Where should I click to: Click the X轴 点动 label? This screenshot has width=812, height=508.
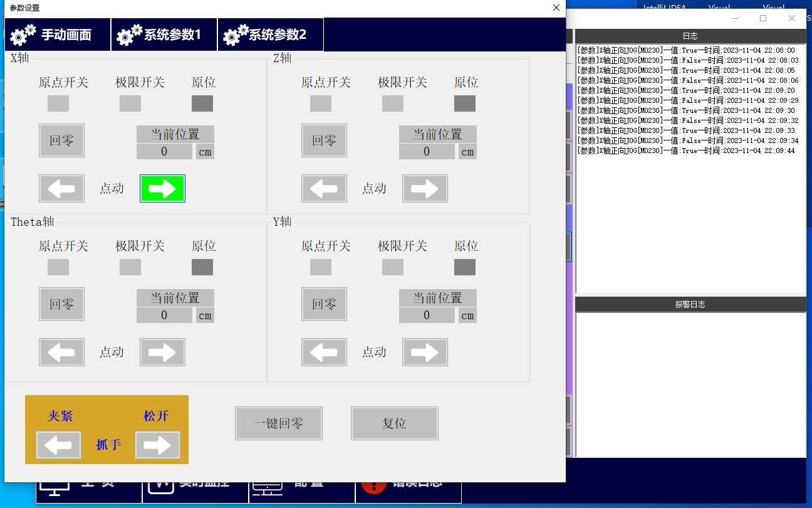[112, 188]
